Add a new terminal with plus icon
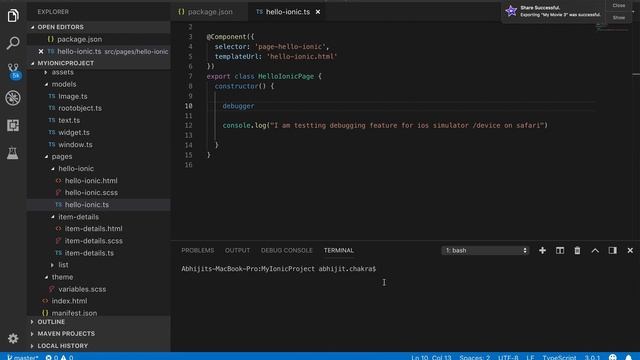The width and height of the screenshot is (640, 360). click(542, 250)
